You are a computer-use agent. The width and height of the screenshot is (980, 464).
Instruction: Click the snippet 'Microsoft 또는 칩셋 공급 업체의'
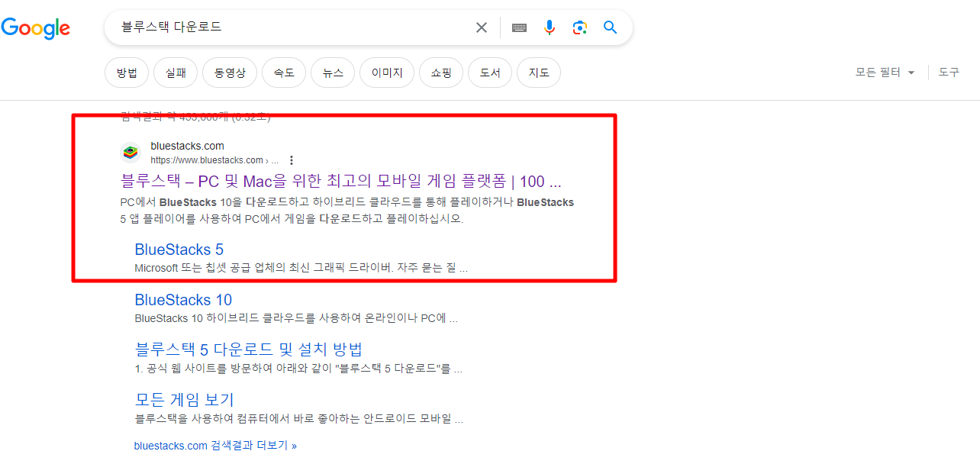tap(301, 269)
